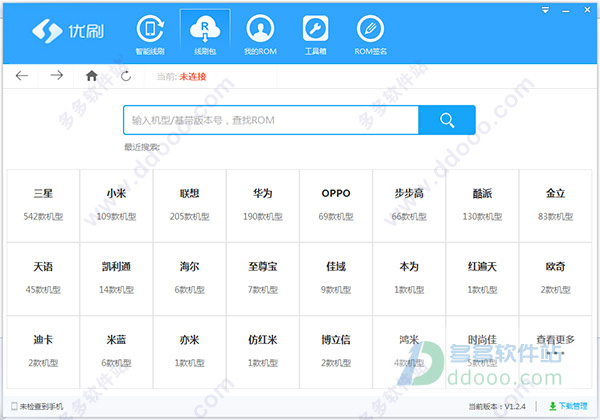The image size is (600, 420).
Task: Open the 迪卡 brand tile
Action: [43, 352]
